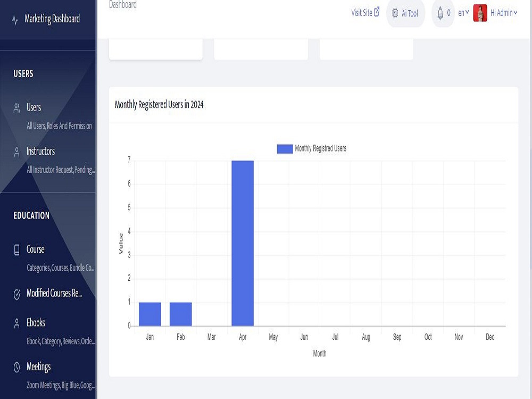Click the admin avatar picture

480,13
